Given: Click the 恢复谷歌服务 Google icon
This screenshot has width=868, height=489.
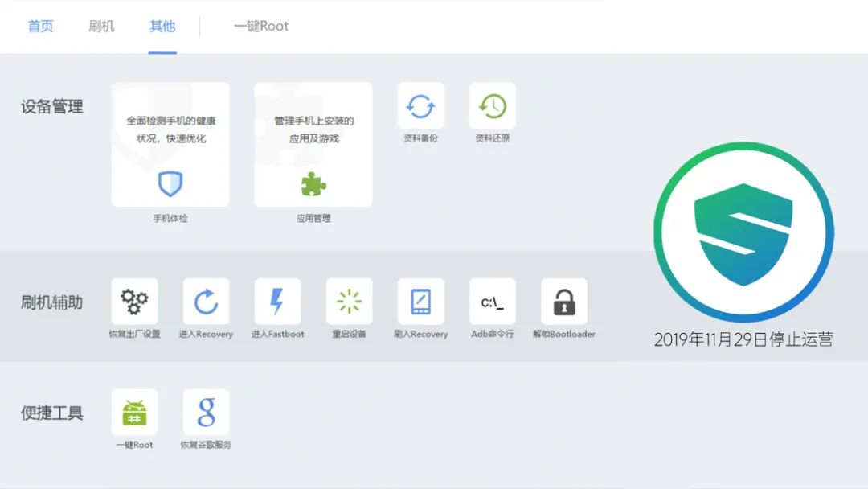Looking at the screenshot, I should point(206,412).
